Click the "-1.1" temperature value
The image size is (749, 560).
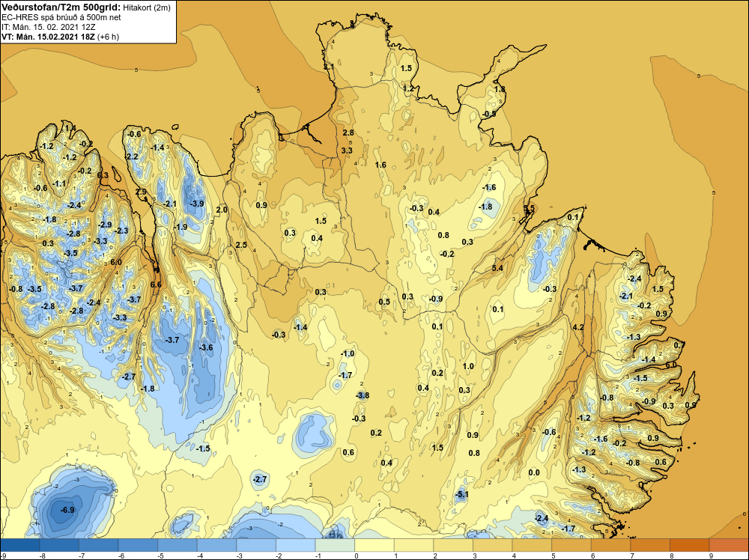click(x=59, y=184)
